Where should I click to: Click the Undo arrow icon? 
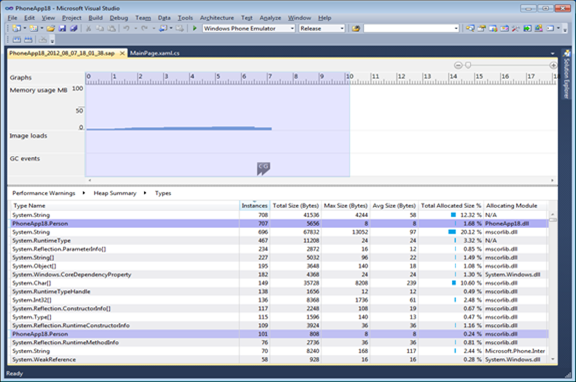coord(126,28)
